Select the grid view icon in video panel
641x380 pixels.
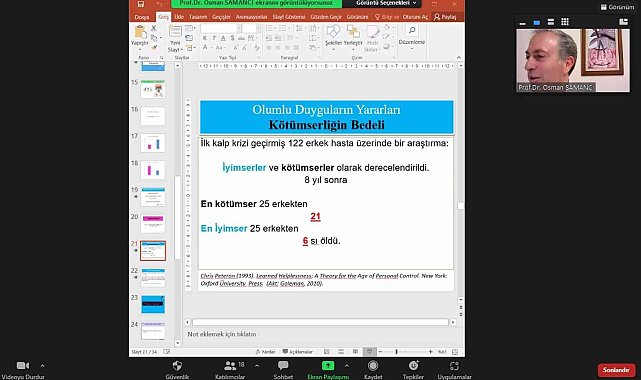click(565, 22)
